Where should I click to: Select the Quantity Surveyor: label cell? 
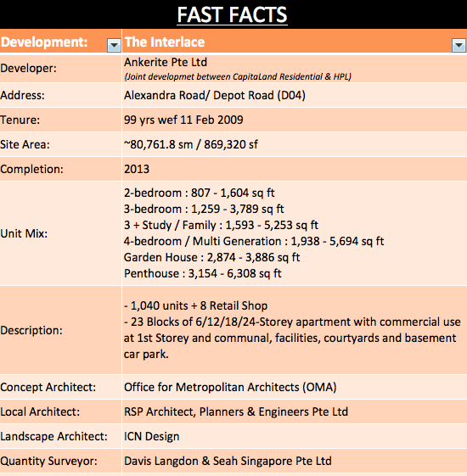pos(60,461)
